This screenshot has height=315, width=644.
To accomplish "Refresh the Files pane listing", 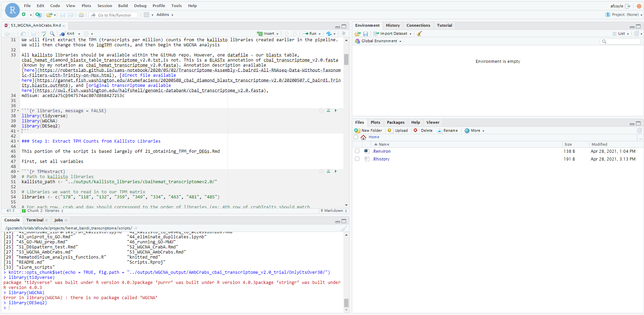I will (639, 130).
